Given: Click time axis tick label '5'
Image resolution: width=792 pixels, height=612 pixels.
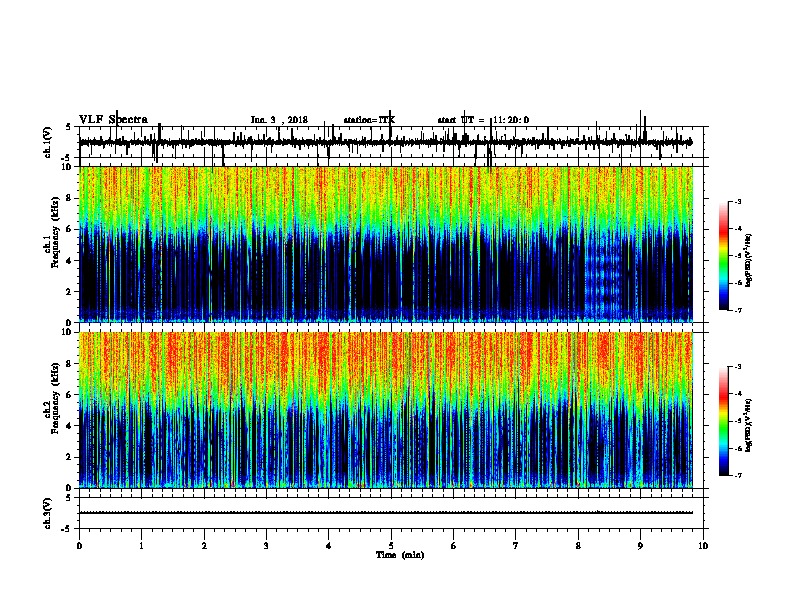Looking at the screenshot, I should 391,546.
